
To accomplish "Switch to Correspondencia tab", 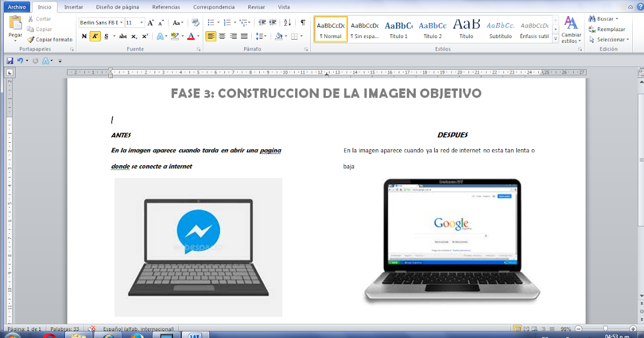I will tap(214, 7).
